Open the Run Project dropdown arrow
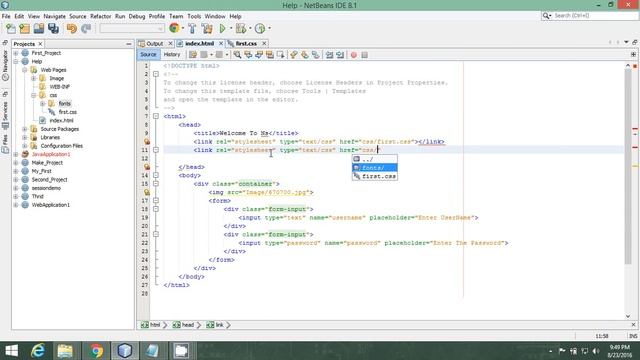Screen dimensions: 640x360 [x=231, y=29]
